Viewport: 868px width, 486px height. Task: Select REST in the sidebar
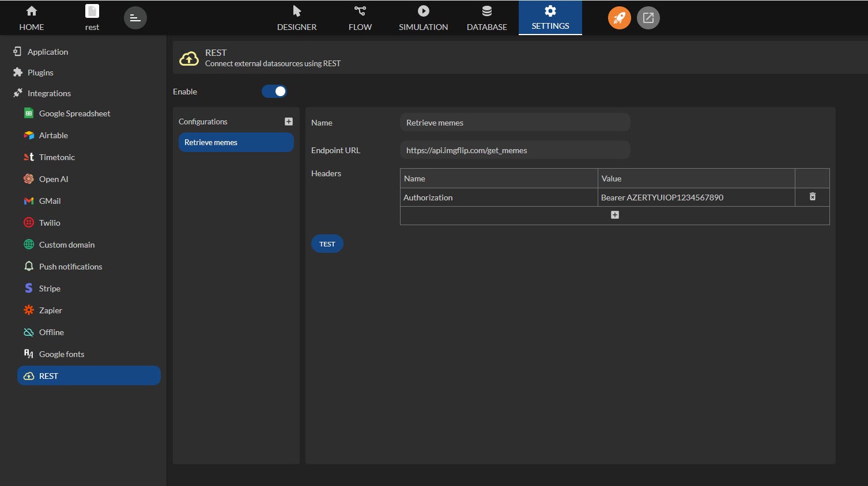[x=89, y=376]
